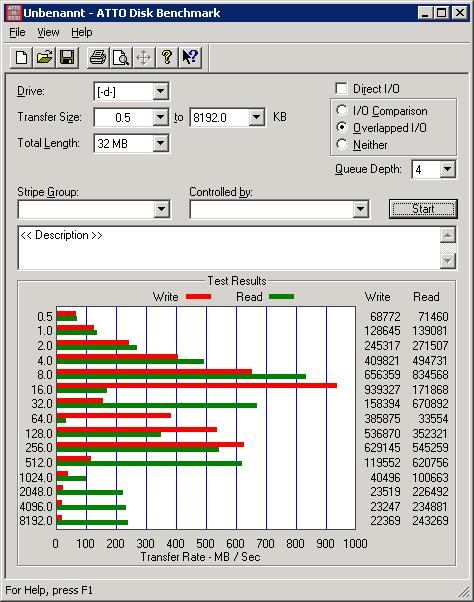Expand the Stripe Group dropdown
The image size is (474, 602).
tap(161, 209)
